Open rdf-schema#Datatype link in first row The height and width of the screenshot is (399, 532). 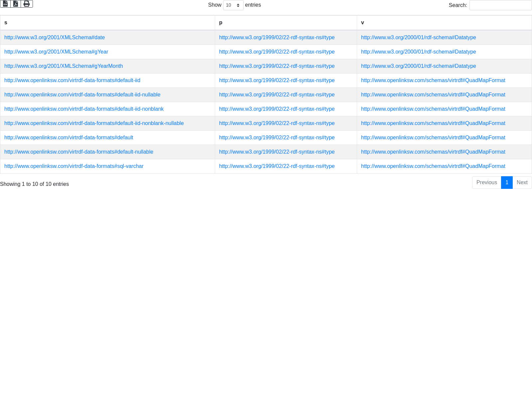(x=418, y=38)
